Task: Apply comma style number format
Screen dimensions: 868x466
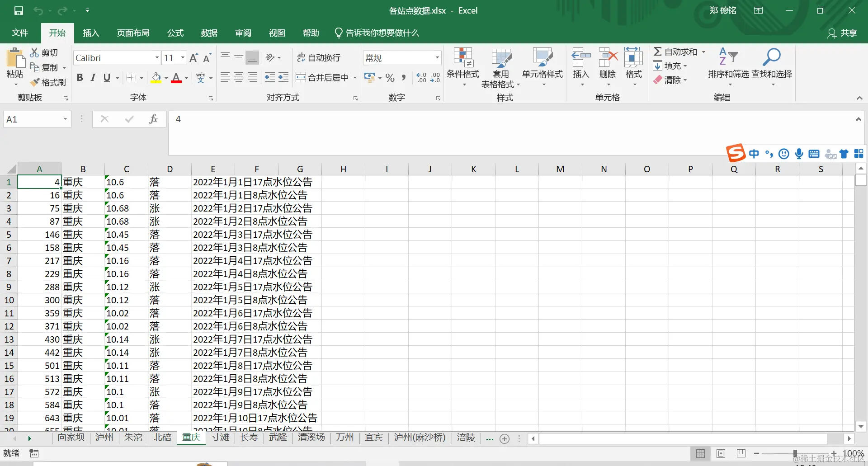Action: [404, 78]
